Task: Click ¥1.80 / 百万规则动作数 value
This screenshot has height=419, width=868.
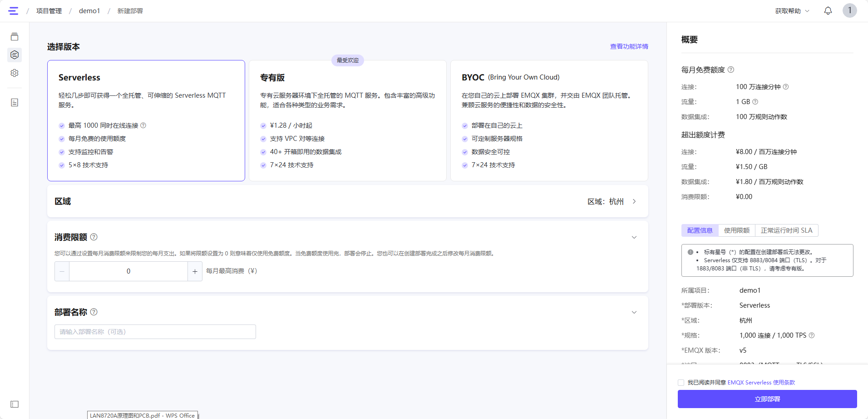Action: [769, 182]
